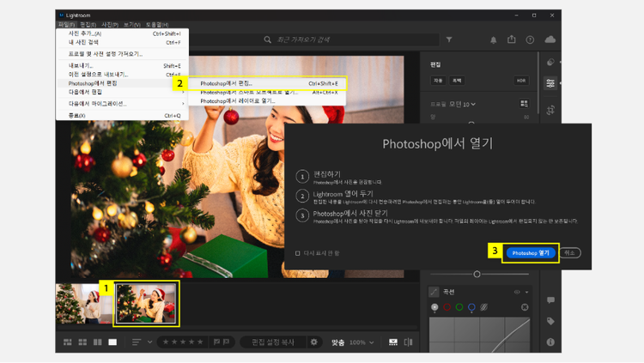Choose 내보내기 Shift+E menu item
644x363 pixels.
click(x=123, y=66)
